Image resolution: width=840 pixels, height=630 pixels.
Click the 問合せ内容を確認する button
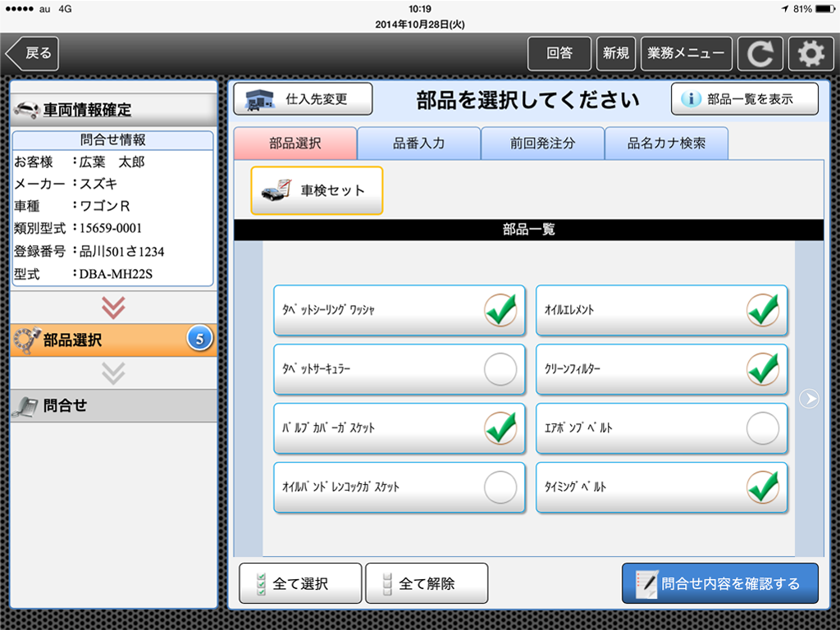tap(719, 583)
